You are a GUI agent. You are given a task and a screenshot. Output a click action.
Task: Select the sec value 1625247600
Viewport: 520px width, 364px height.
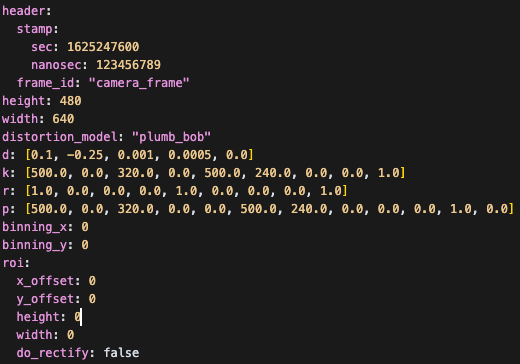point(103,47)
